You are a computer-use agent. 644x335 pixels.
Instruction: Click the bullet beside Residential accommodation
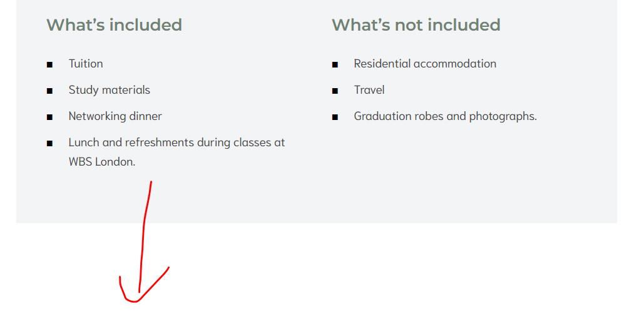tap(335, 64)
